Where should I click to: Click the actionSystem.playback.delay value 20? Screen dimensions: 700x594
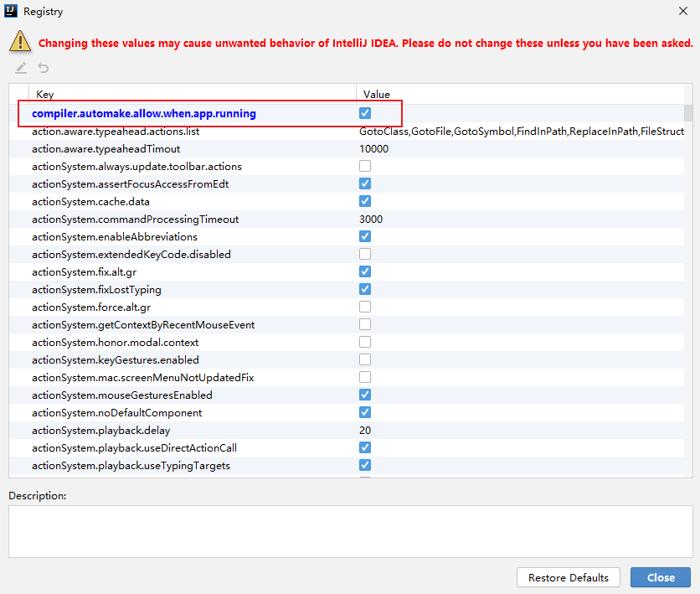[x=365, y=430]
